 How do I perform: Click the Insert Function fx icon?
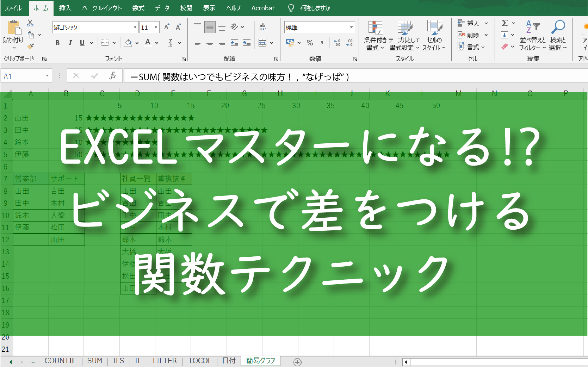click(x=113, y=76)
